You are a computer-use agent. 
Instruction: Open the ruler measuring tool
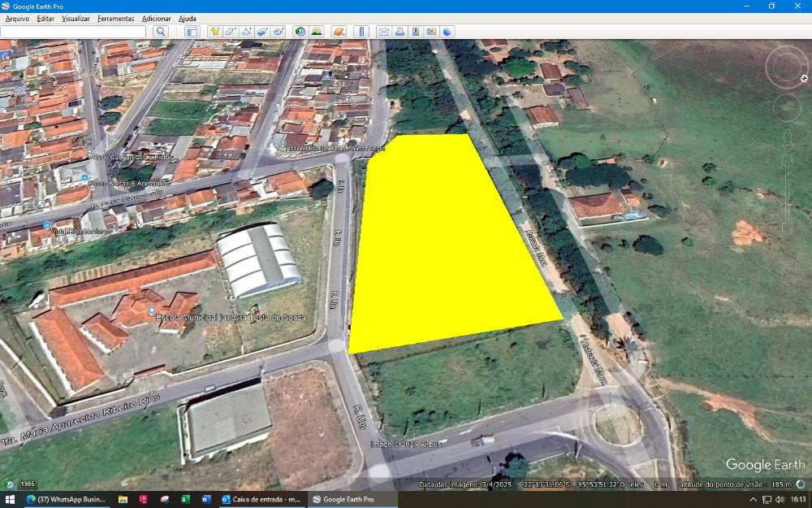point(361,32)
